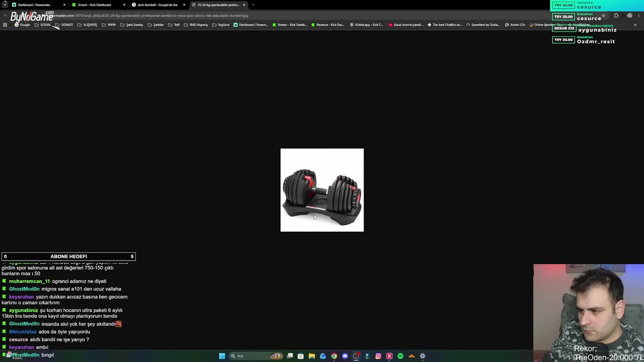Screen dimensions: 644x362
Task: Open the browser extensions puzzle icon
Action: pos(616,16)
